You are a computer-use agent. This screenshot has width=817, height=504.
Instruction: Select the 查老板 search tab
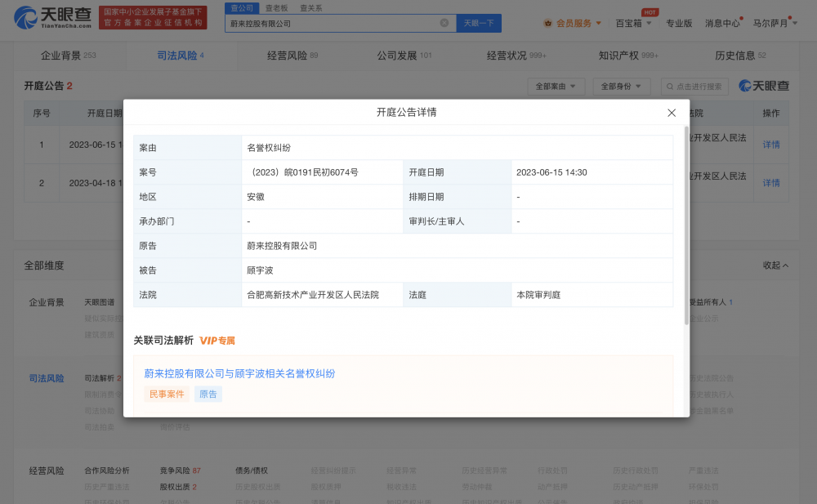click(x=276, y=8)
